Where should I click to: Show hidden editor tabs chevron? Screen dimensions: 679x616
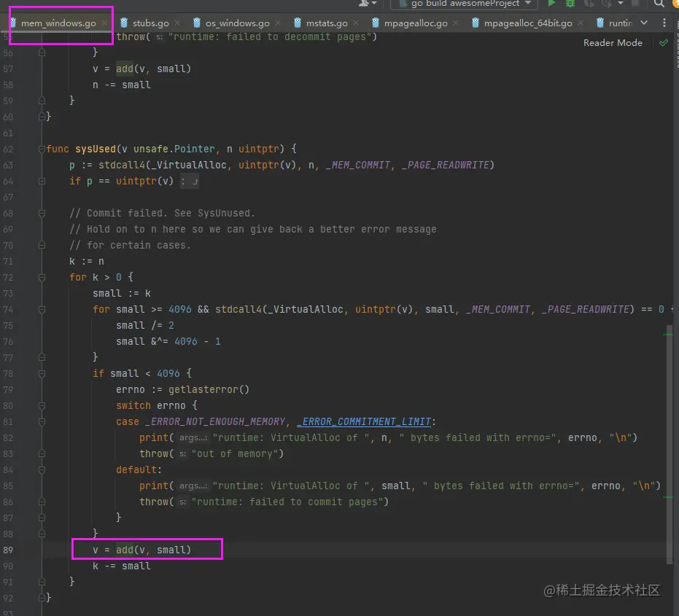tap(644, 23)
